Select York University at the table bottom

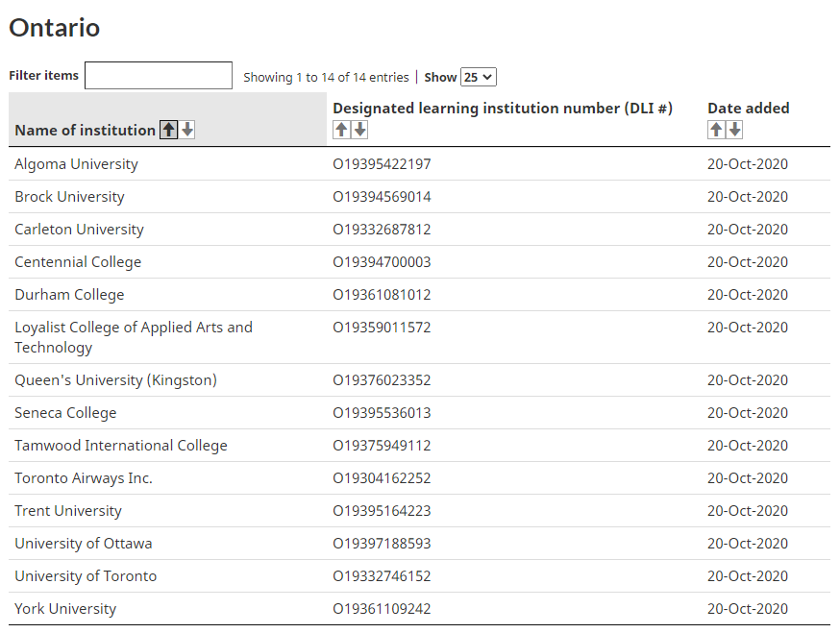65,609
